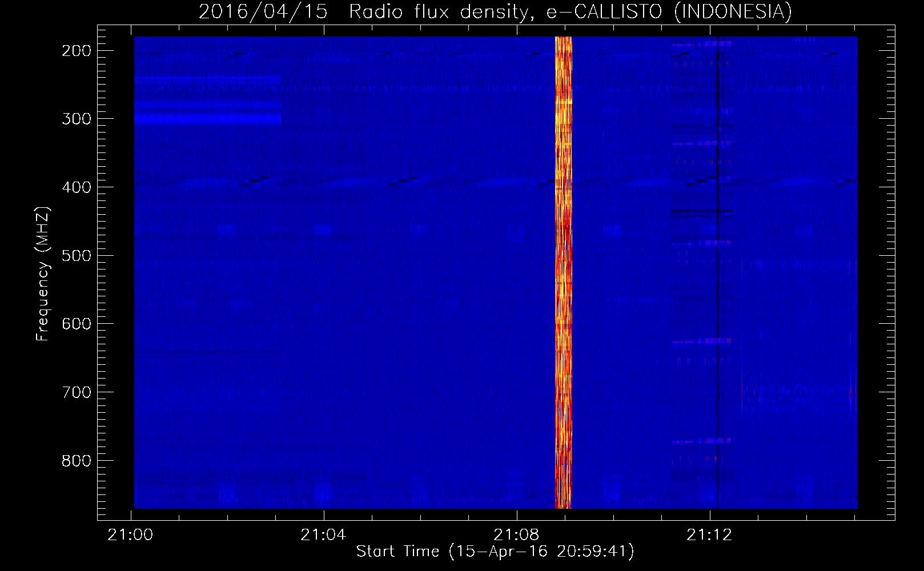The height and width of the screenshot is (571, 924).
Task: Click the dark vertical line after 21:12
Action: click(717, 272)
